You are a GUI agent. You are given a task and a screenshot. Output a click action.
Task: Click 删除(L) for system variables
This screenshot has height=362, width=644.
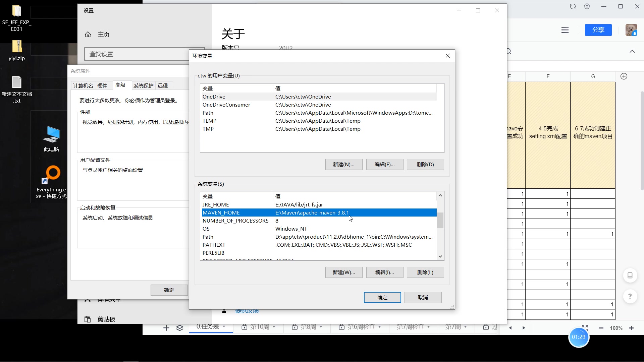click(x=425, y=272)
